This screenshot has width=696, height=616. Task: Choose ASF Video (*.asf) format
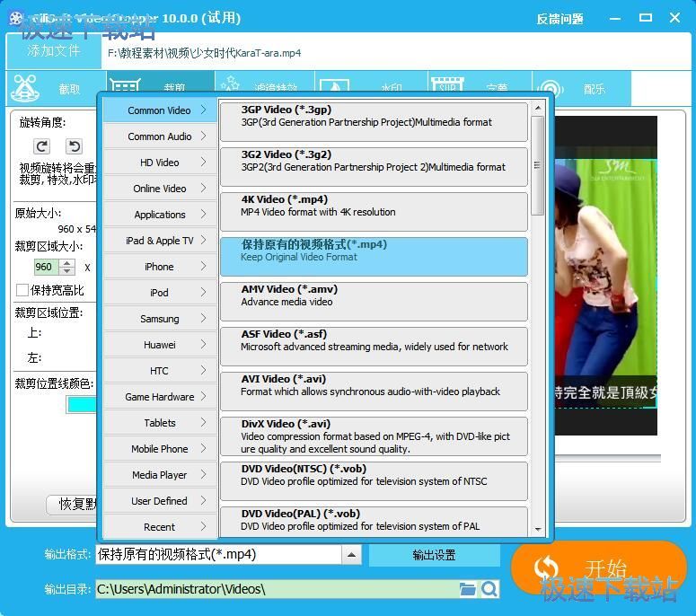(x=374, y=347)
